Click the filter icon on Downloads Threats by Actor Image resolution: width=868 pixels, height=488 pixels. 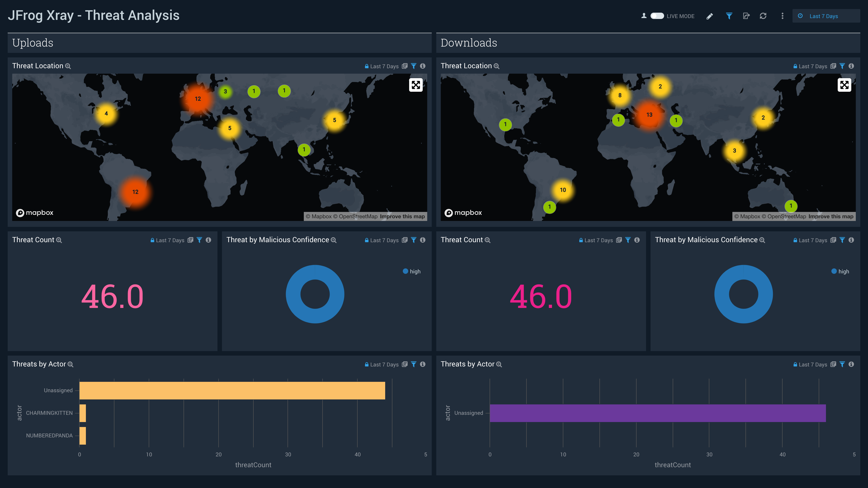tap(842, 364)
